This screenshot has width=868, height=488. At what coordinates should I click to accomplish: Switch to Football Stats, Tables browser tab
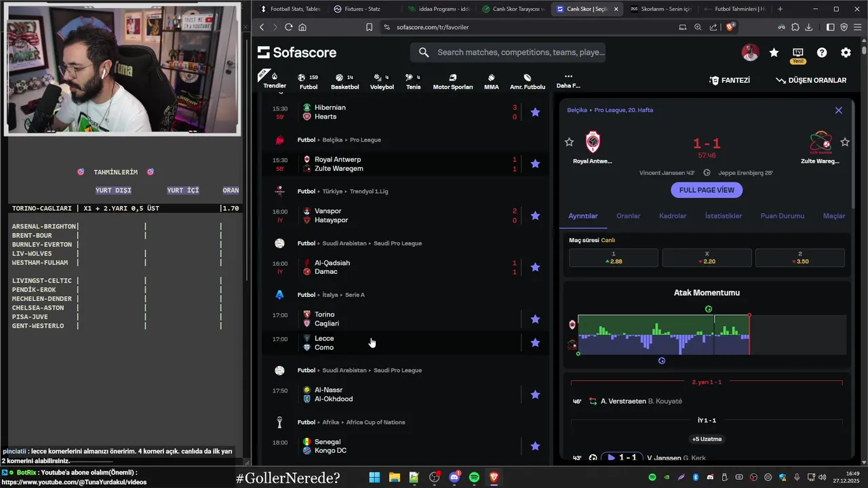pos(290,9)
